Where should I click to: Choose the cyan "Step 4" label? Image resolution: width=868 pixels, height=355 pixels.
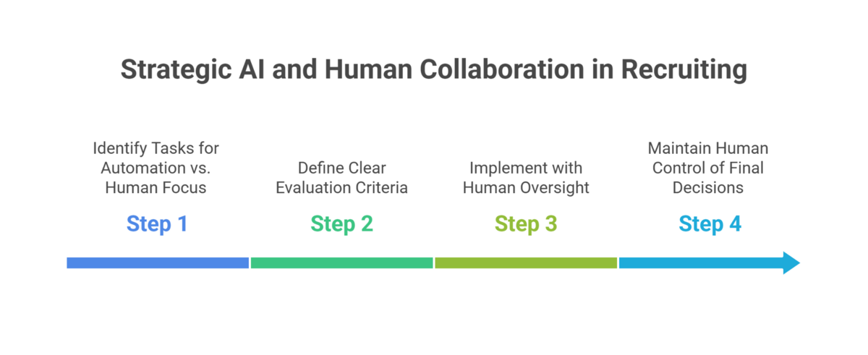[710, 224]
